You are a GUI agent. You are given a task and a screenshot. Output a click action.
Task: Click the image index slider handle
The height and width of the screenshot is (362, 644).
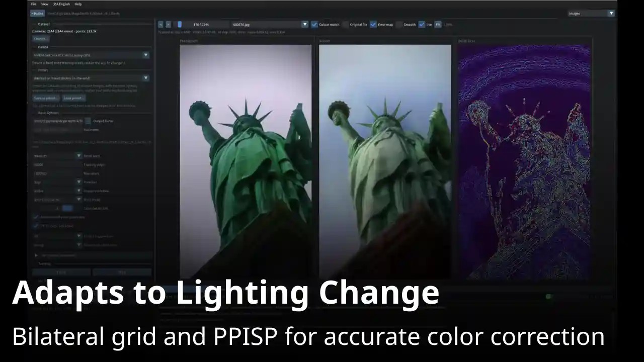click(x=180, y=24)
